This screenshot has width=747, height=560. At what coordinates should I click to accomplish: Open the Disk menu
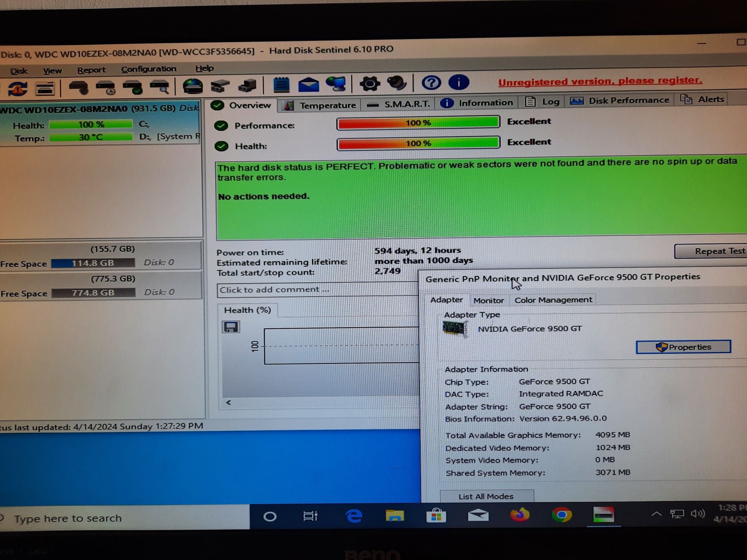(19, 71)
